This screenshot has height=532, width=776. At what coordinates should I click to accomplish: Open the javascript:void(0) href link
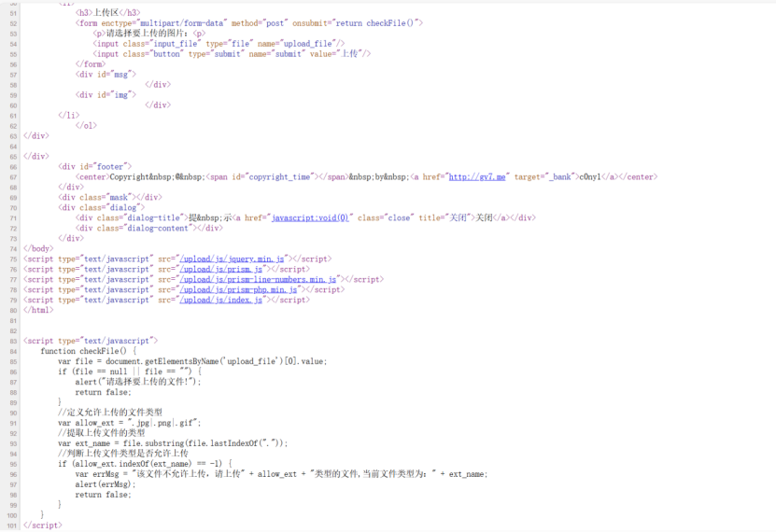(310, 218)
